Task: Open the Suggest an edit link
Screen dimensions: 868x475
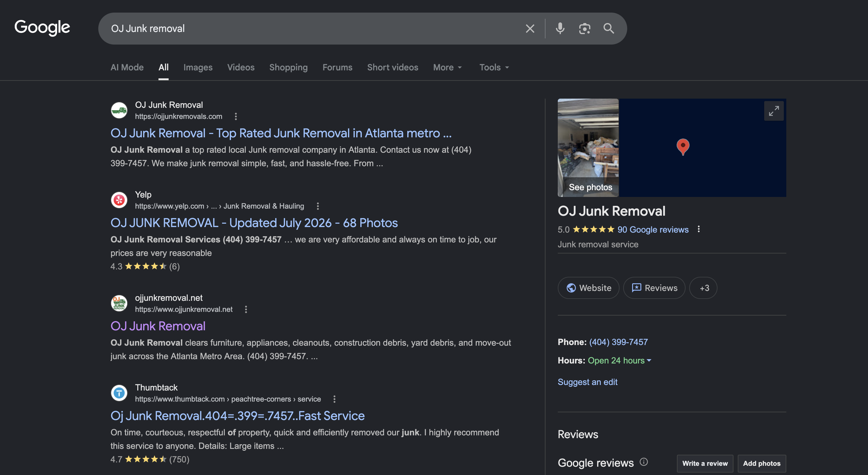Action: (x=587, y=382)
